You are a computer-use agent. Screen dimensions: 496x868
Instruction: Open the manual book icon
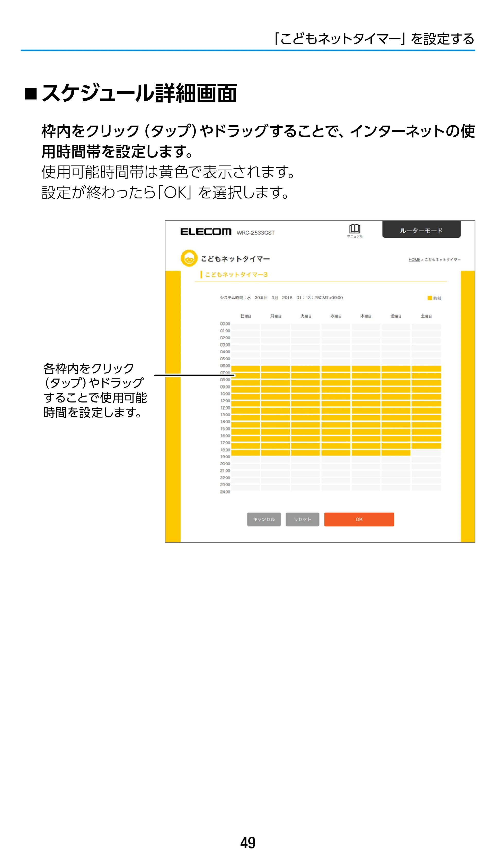click(355, 231)
